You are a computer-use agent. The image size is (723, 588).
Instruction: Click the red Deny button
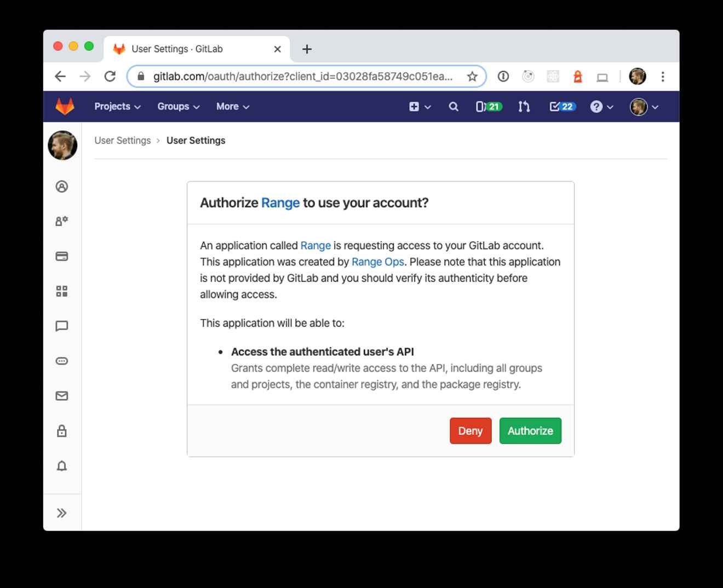pos(470,431)
